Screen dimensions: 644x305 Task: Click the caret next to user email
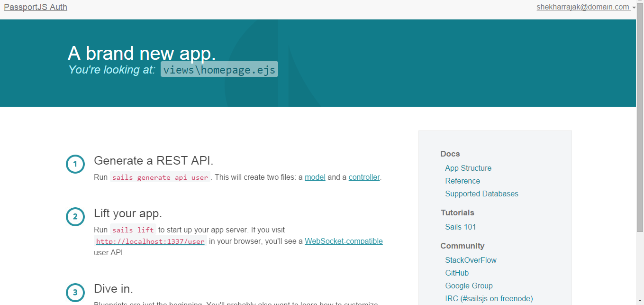(x=634, y=8)
